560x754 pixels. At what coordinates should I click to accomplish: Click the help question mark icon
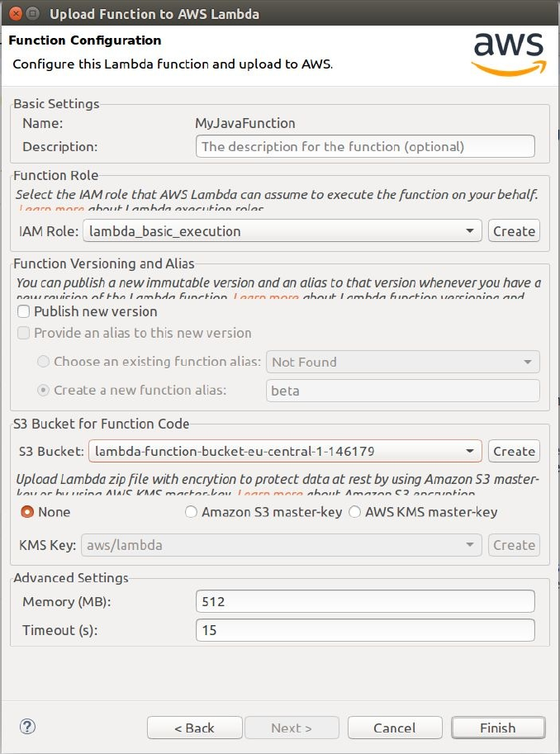tap(27, 727)
